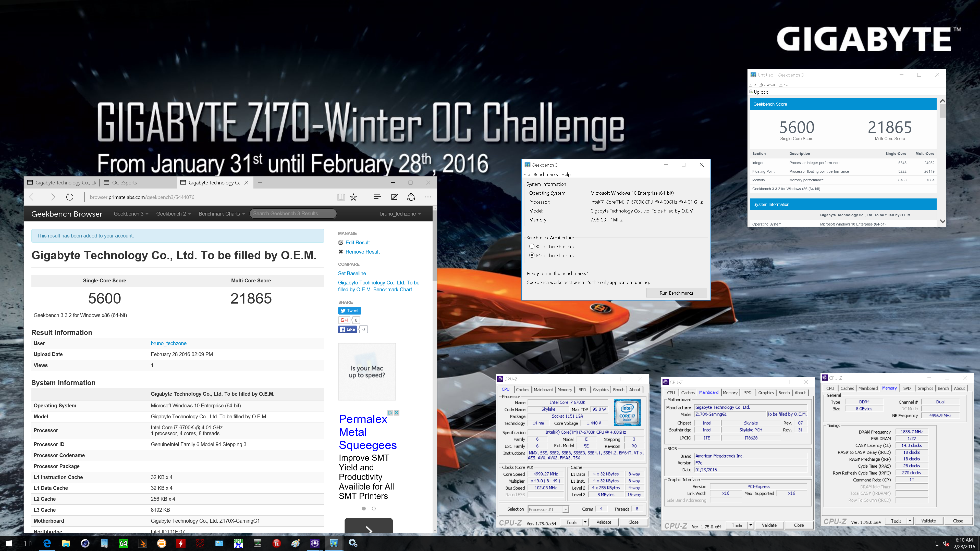Screen dimensions: 980x551
Task: Open the gears settings taskbar icon
Action: tap(353, 543)
